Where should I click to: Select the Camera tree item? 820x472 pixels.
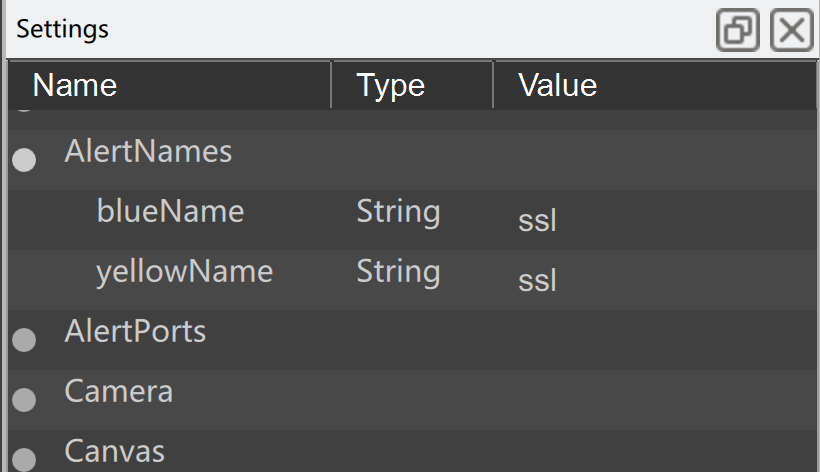tap(119, 392)
